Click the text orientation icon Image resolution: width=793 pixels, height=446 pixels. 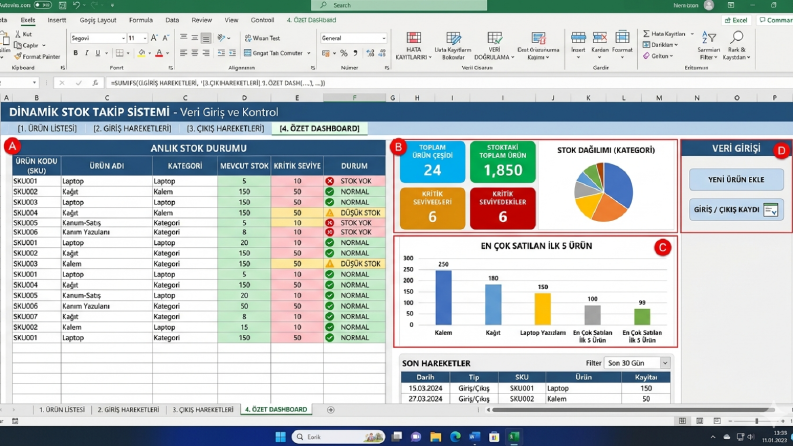coord(222,38)
